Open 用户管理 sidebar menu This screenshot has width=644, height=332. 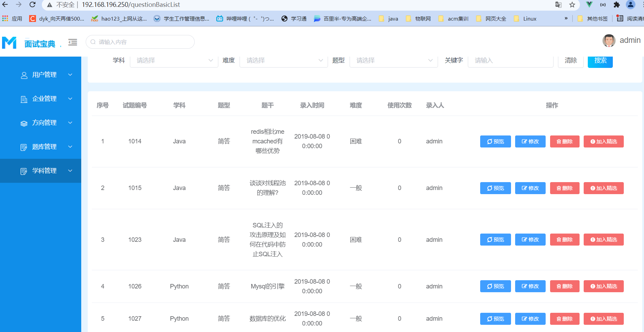[40, 75]
